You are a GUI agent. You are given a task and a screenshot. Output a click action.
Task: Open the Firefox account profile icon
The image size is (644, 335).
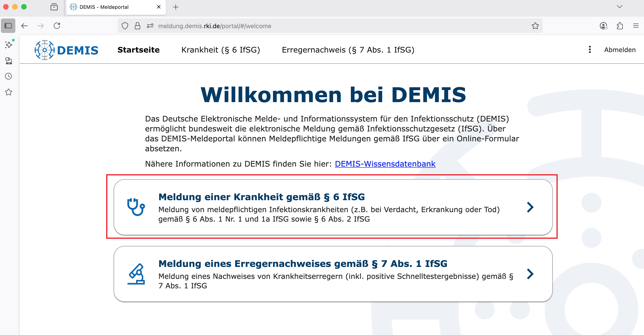[603, 26]
